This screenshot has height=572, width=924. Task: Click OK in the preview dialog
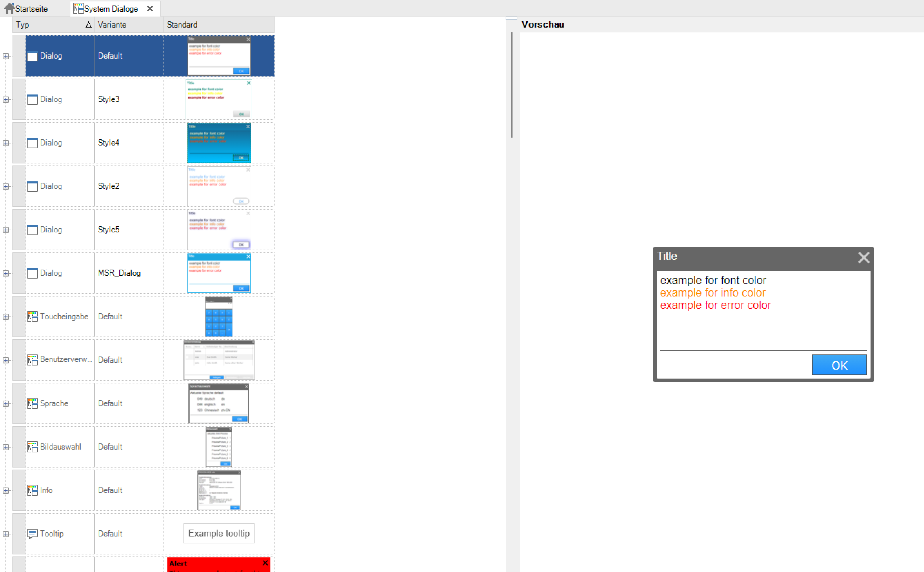coord(839,365)
